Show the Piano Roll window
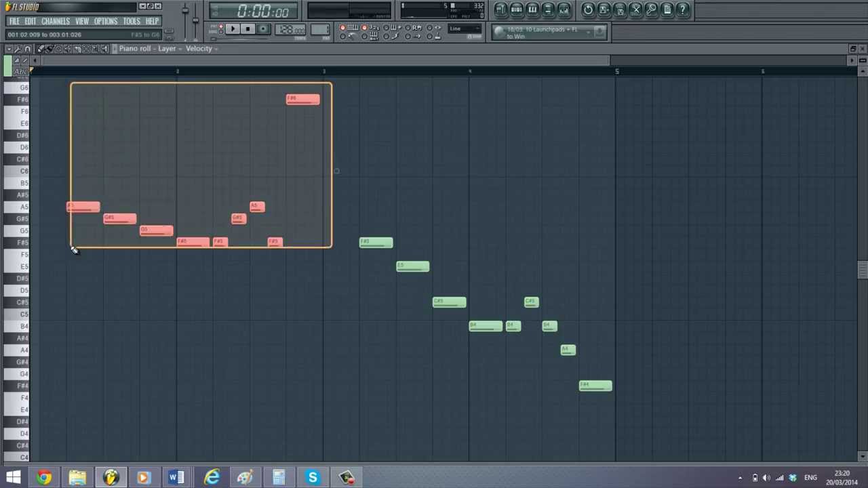Screen dimensions: 868x488 click(x=532, y=9)
